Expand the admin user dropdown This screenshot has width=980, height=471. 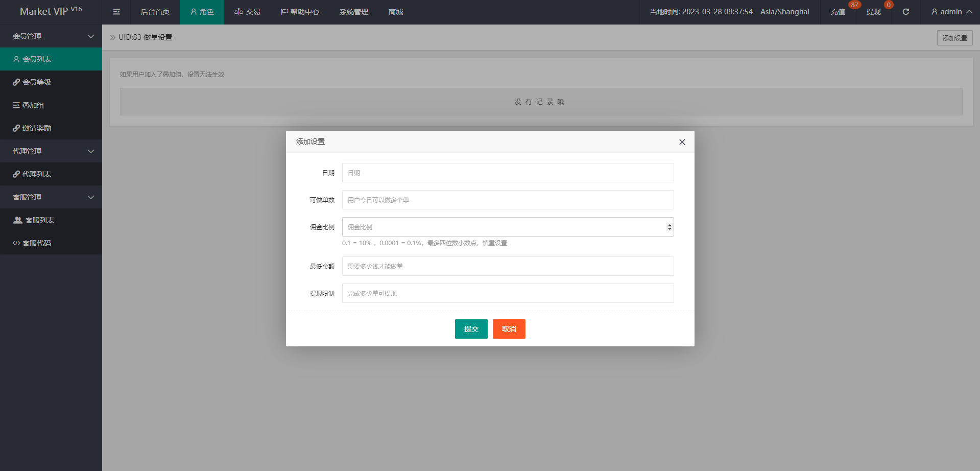951,12
